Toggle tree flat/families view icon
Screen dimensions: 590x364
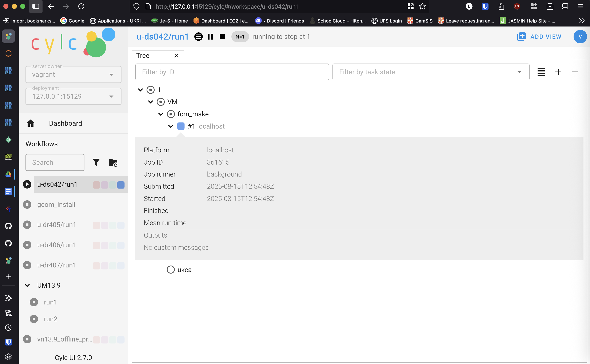(541, 72)
